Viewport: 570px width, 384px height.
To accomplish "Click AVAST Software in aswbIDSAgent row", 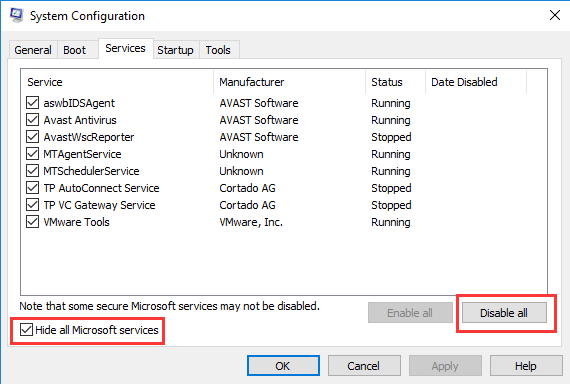I will 259,103.
